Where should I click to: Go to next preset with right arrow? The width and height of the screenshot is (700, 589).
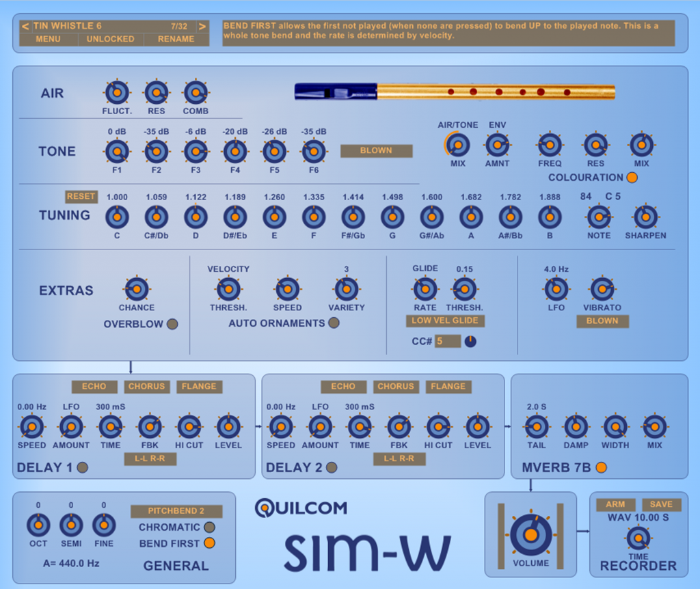click(x=202, y=26)
